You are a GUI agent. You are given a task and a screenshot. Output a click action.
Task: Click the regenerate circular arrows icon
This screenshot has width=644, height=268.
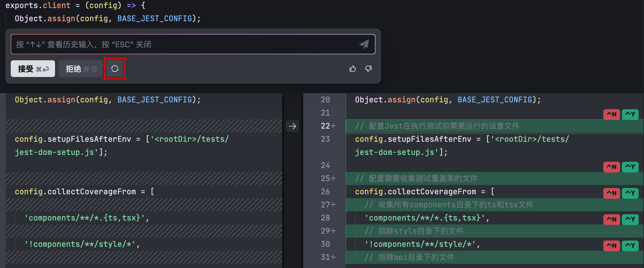tap(115, 69)
